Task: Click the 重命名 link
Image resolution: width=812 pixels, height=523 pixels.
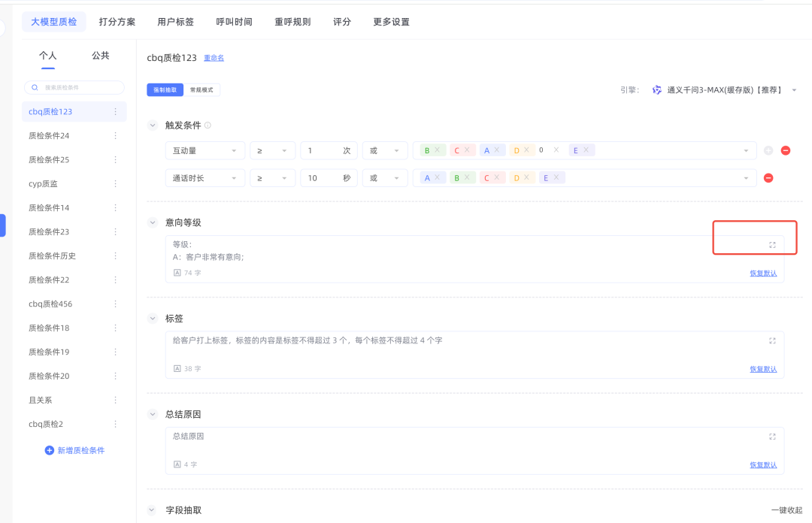Action: click(214, 58)
